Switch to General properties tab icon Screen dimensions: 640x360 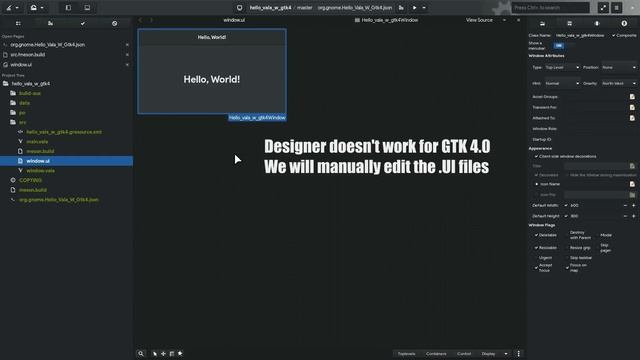click(542, 23)
